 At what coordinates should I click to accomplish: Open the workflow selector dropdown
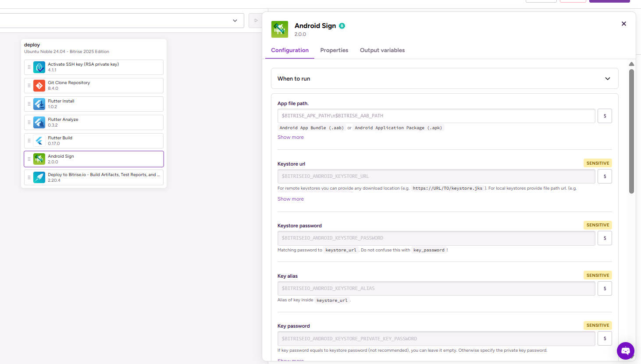click(235, 21)
